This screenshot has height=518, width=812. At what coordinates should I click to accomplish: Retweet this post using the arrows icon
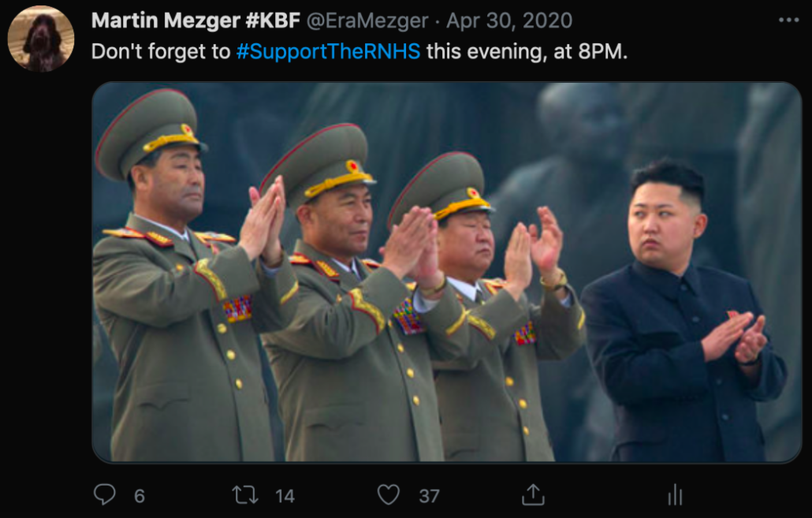245,494
